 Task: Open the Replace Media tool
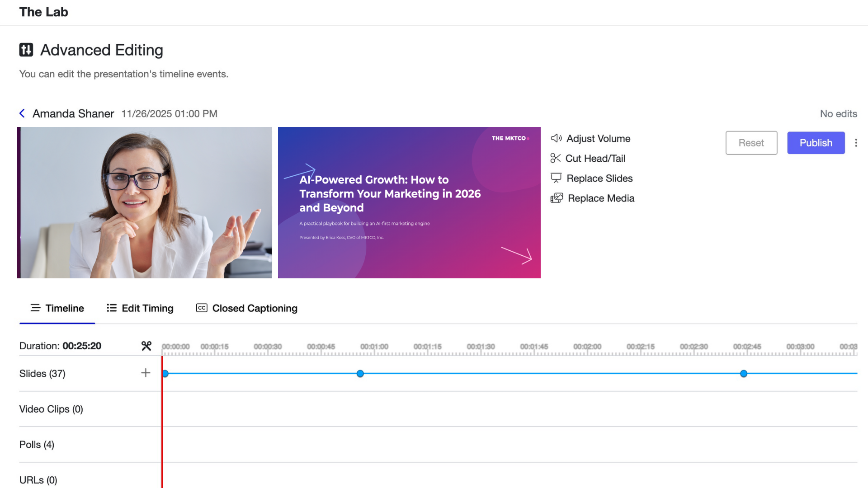(x=601, y=198)
